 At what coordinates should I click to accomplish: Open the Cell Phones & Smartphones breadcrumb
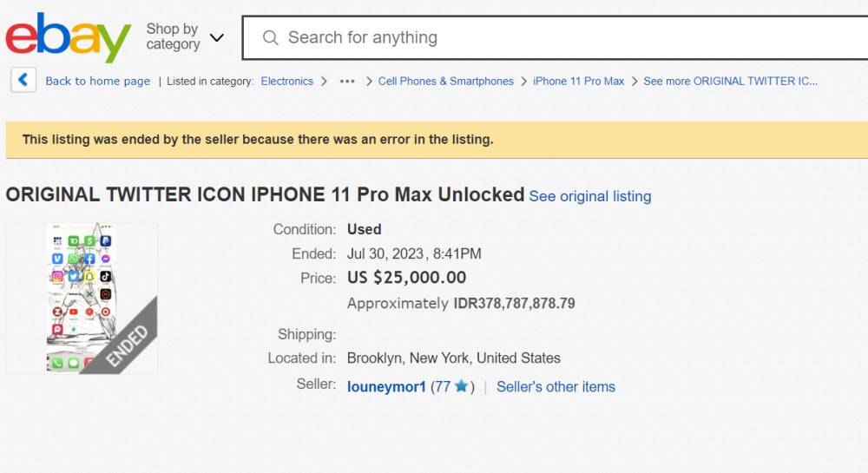click(445, 82)
